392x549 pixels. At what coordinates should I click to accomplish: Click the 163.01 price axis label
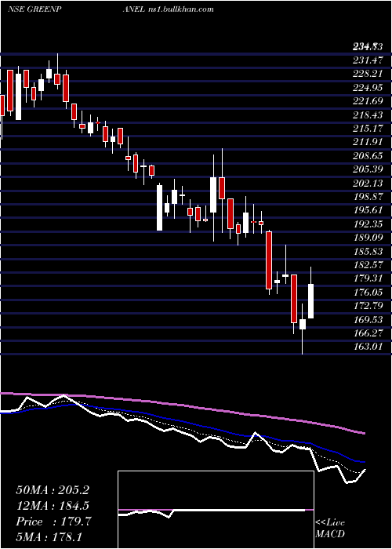tap(368, 347)
